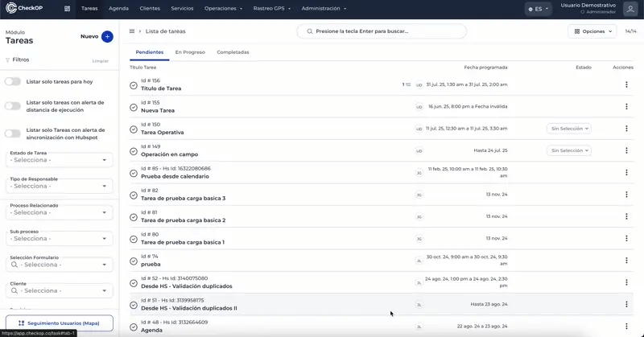Click the user profile avatar icon
Screen dimensions: 644x337
click(x=630, y=9)
